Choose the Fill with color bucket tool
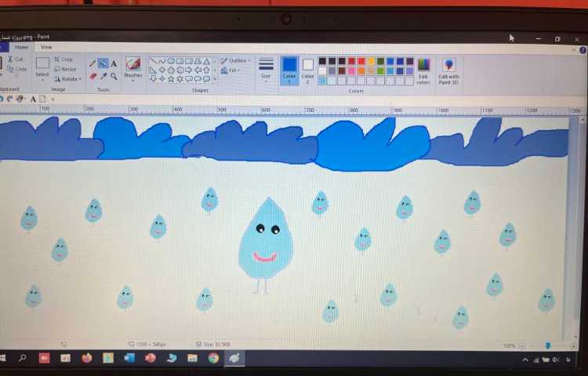 (103, 63)
